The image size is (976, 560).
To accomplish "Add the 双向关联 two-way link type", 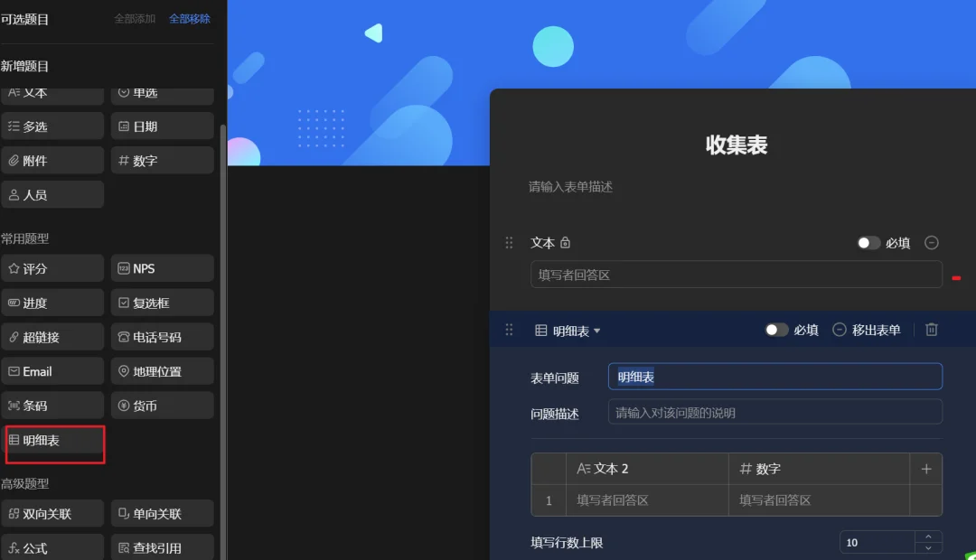I will (52, 514).
